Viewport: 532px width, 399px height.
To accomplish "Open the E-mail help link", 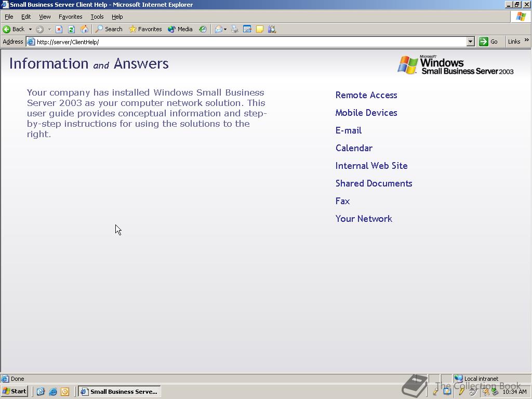I will (x=349, y=130).
